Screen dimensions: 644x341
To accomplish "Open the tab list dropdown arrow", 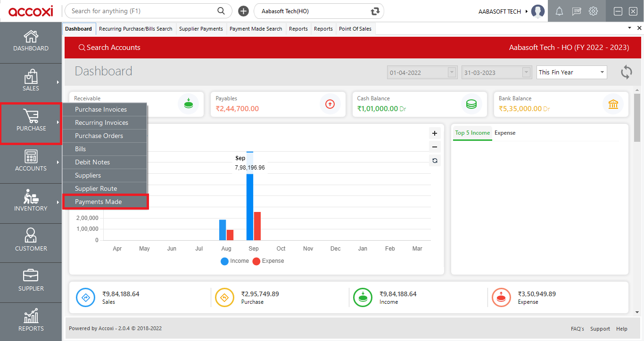I will click(630, 28).
